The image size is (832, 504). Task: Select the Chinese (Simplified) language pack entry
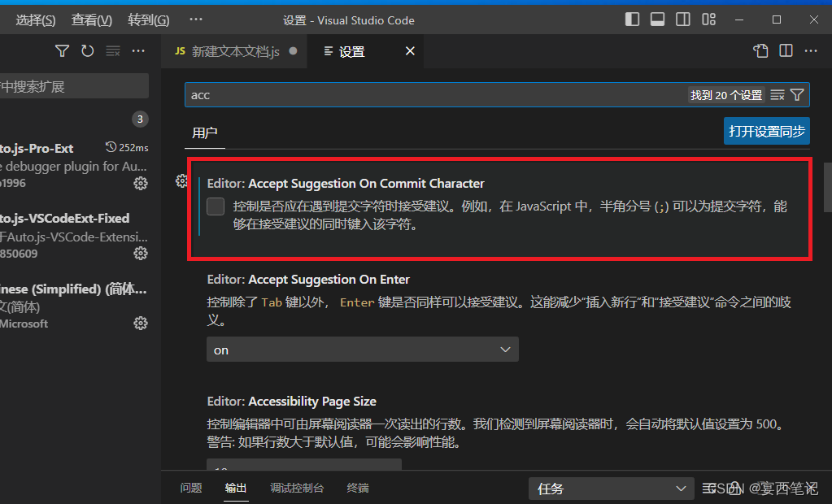pos(74,306)
